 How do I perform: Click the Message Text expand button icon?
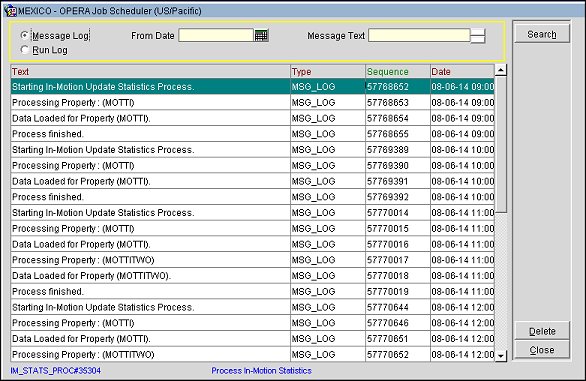[478, 36]
